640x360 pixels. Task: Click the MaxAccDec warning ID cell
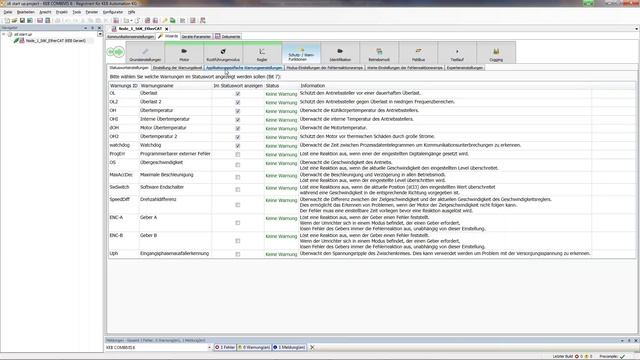(121, 175)
